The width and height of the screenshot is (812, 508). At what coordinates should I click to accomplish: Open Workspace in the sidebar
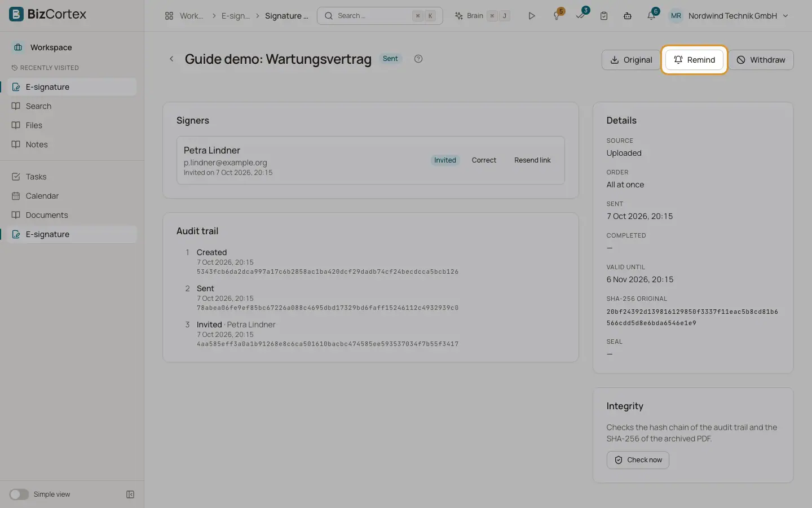72,47
